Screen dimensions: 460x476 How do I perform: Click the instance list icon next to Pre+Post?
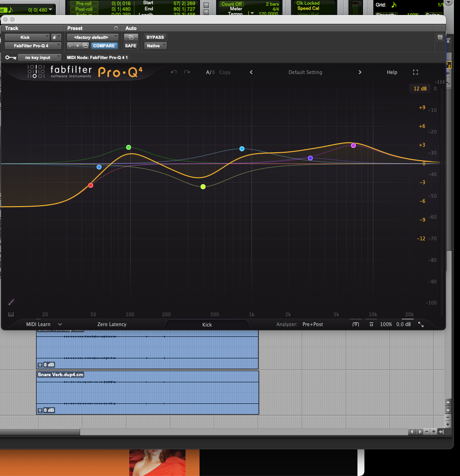(356, 324)
